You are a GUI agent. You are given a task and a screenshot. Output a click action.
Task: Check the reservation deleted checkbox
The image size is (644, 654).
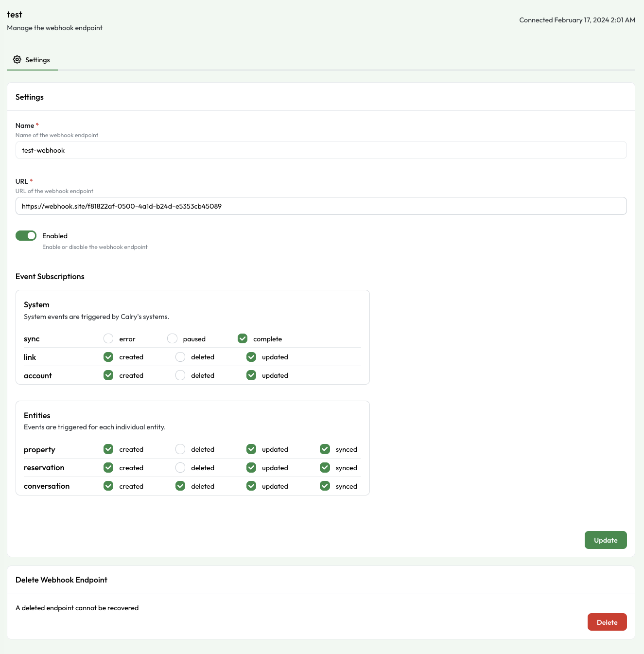tap(180, 468)
